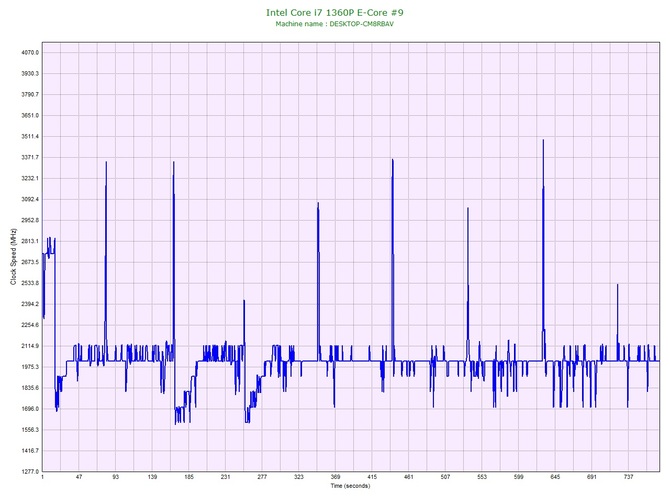Click the 2114.9 y-axis value
This screenshot has height=503, width=670.
(x=30, y=346)
